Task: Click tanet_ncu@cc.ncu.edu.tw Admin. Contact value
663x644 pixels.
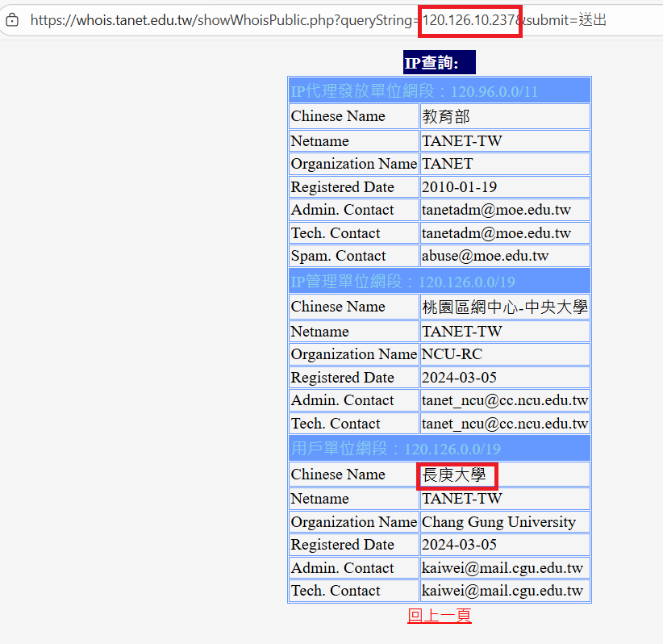Action: (505, 400)
